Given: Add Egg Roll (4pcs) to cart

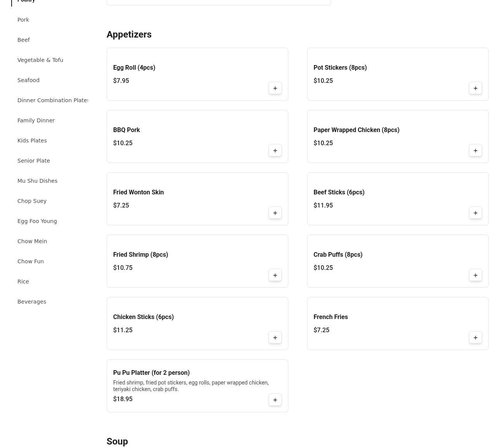Looking at the screenshot, I should tap(275, 88).
